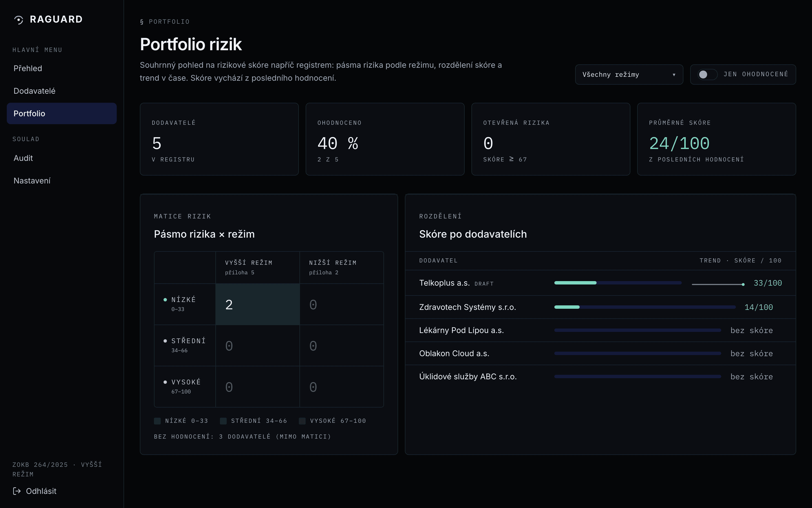Click the 33/100 score value

point(768,283)
